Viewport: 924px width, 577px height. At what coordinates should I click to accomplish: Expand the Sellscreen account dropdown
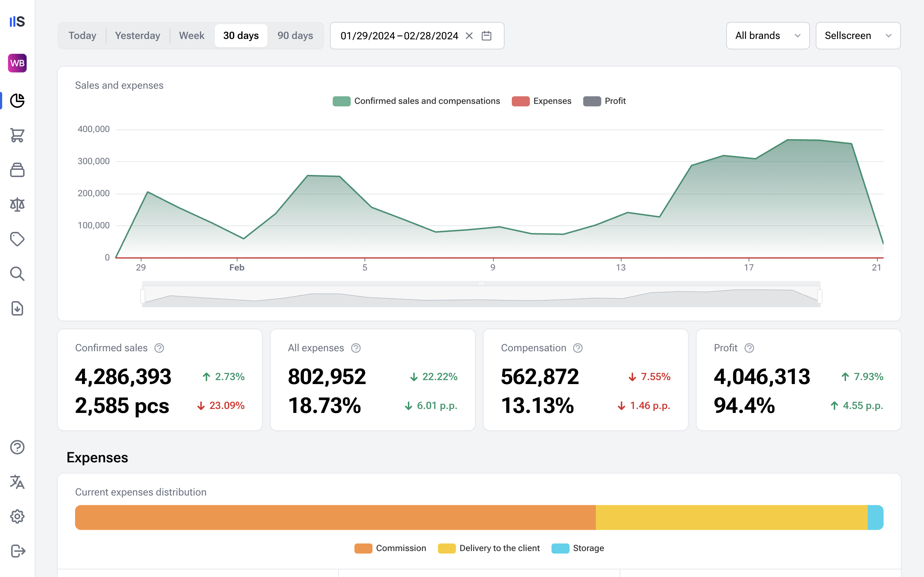(858, 36)
